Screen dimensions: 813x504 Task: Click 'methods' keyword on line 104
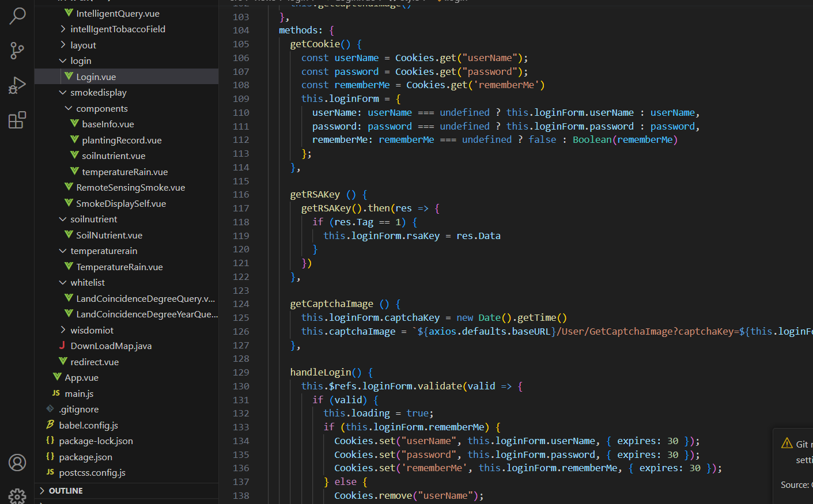(298, 30)
